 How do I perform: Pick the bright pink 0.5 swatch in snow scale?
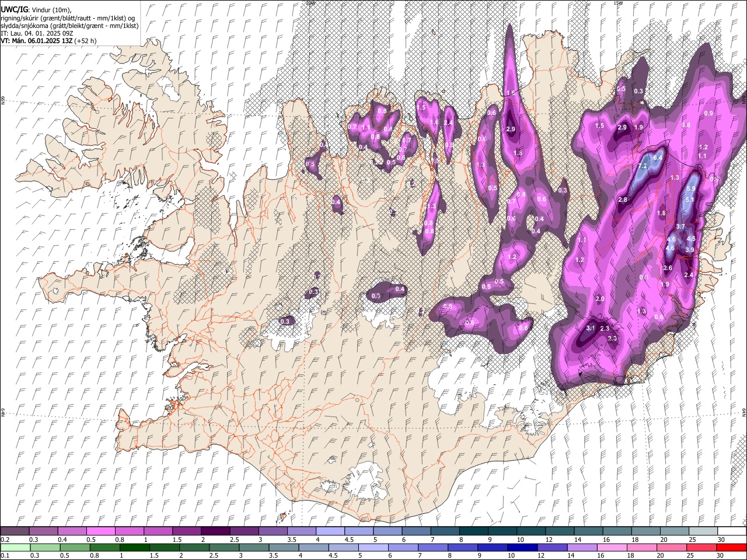tap(100, 531)
